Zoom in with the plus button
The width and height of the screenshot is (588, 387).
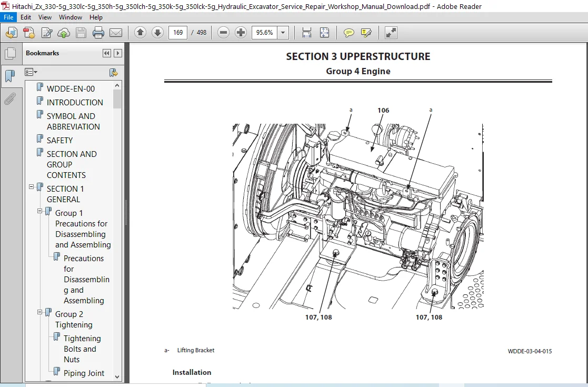241,33
